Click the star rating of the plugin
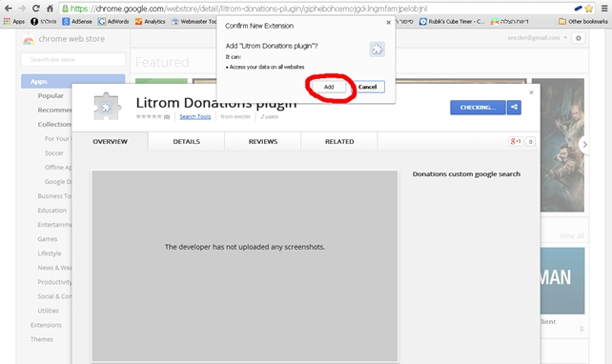The image size is (612, 364). (x=149, y=116)
